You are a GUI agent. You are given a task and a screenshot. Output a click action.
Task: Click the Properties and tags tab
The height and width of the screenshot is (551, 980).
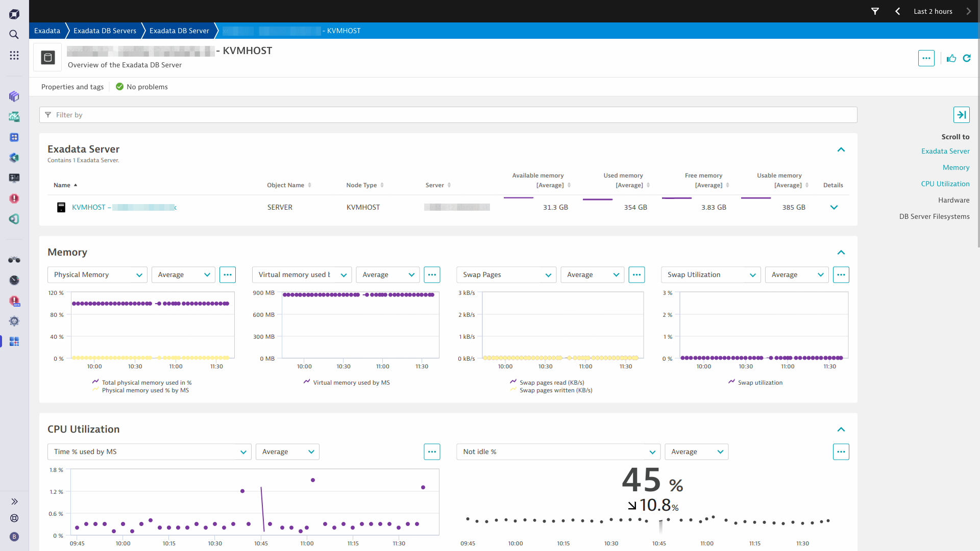pos(72,86)
